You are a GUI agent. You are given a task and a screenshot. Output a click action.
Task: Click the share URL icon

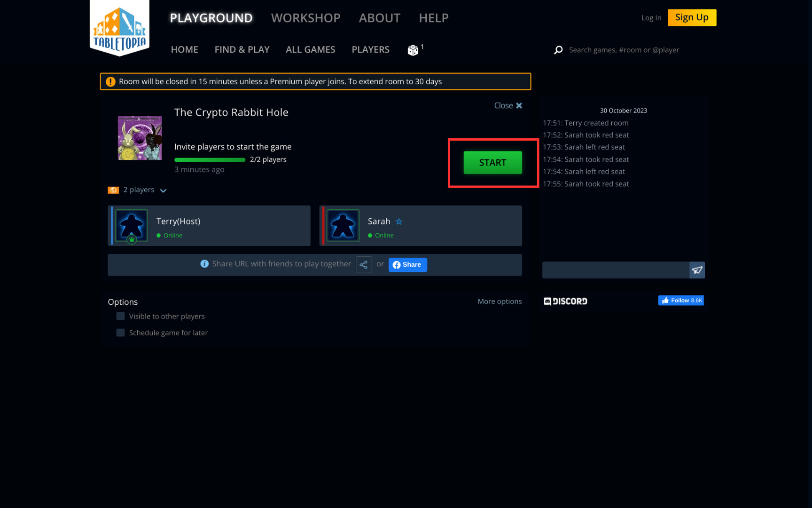click(x=364, y=265)
